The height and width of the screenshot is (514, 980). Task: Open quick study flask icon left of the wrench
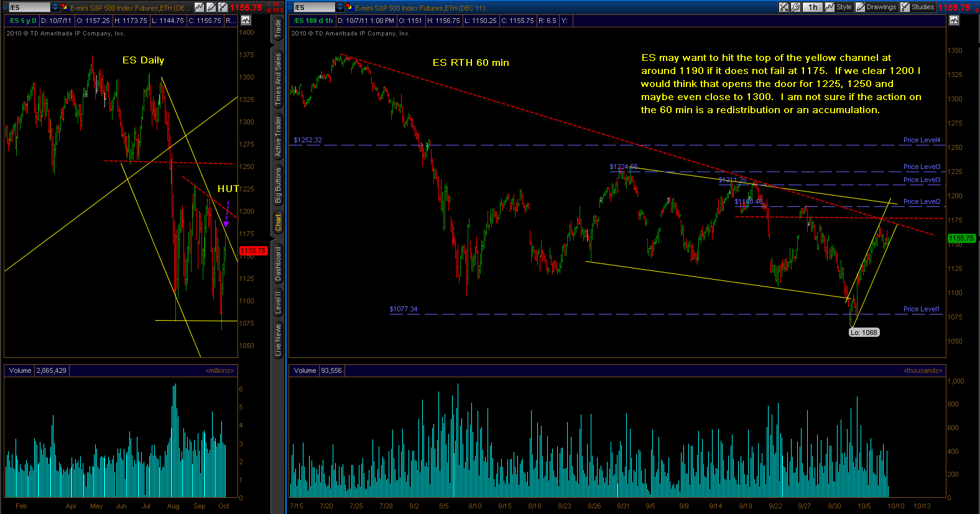click(784, 7)
